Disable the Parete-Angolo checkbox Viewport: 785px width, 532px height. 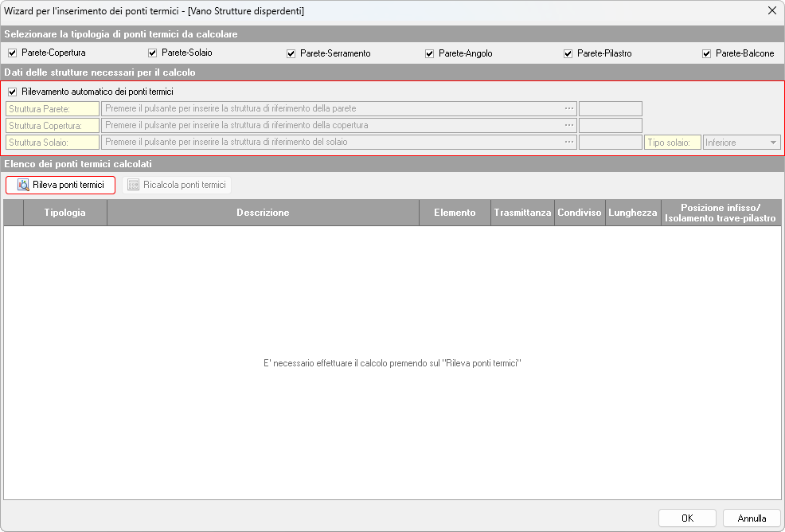click(430, 53)
